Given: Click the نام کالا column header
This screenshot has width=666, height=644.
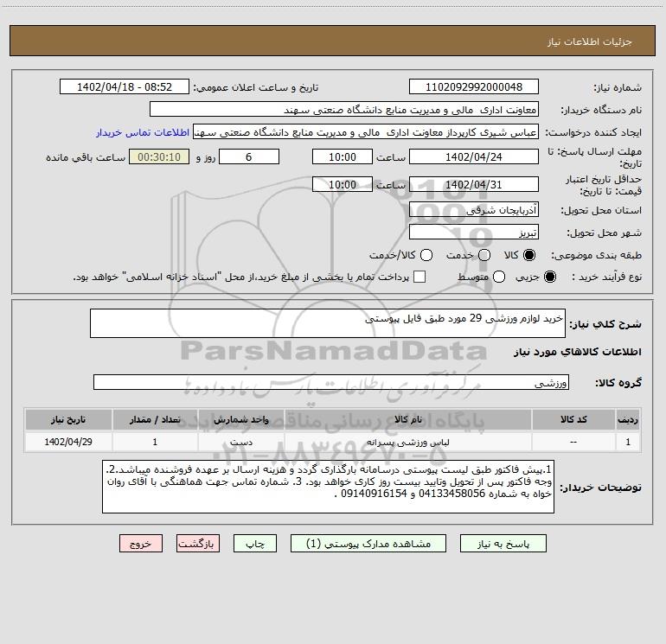Looking at the screenshot, I should coord(407,419).
